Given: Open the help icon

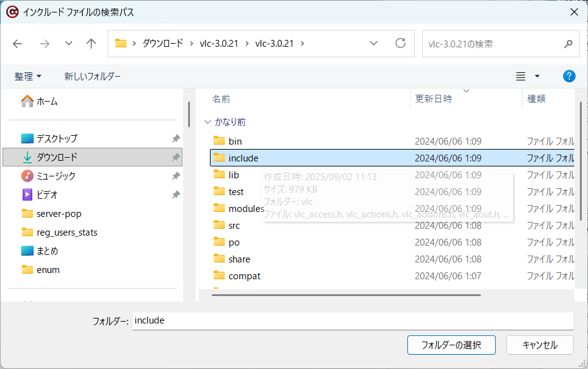Looking at the screenshot, I should pos(569,76).
